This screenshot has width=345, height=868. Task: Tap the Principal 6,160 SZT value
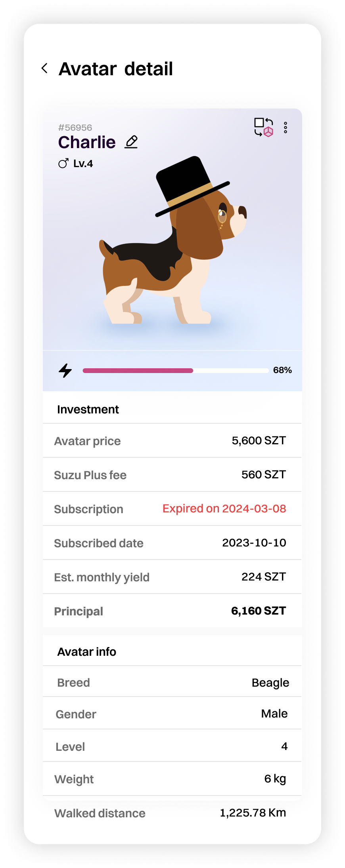258,611
